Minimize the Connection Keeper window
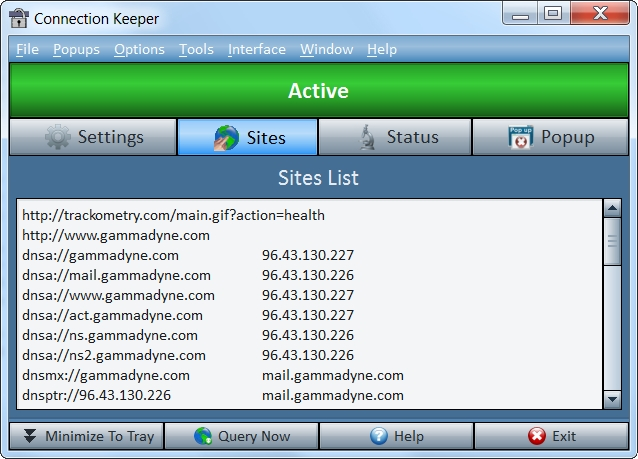Viewport: 638px width, 459px height. point(520,13)
